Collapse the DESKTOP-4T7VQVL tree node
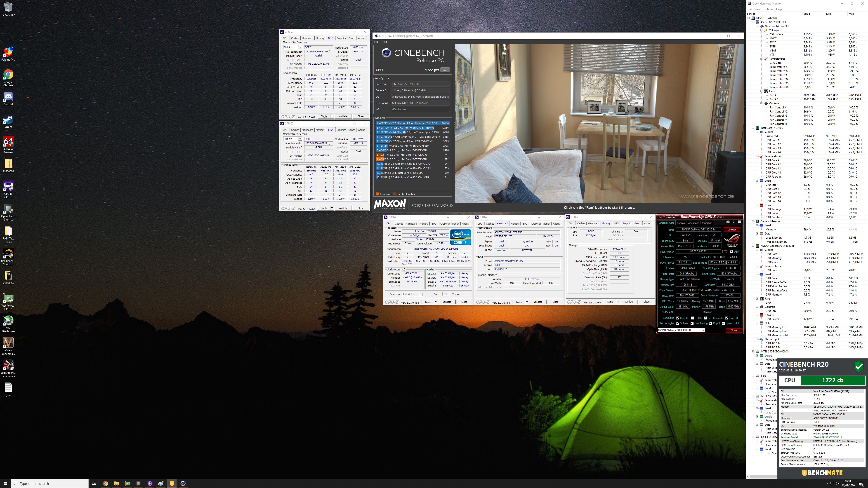The height and width of the screenshot is (488, 868). click(749, 18)
